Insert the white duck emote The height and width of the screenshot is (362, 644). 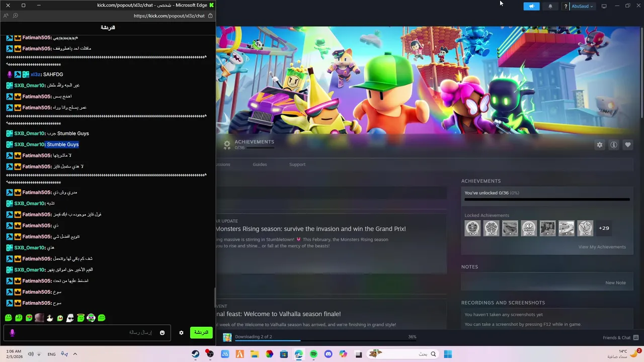point(49,318)
